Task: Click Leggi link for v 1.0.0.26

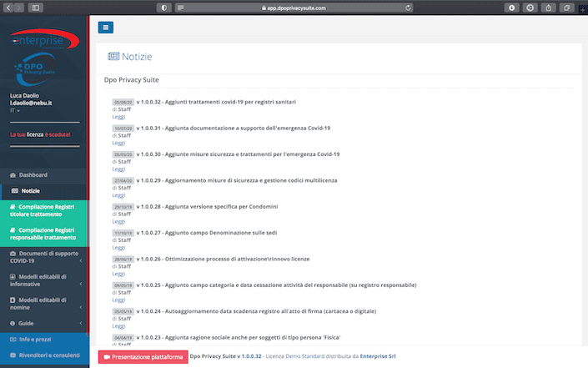Action: pyautogui.click(x=118, y=275)
